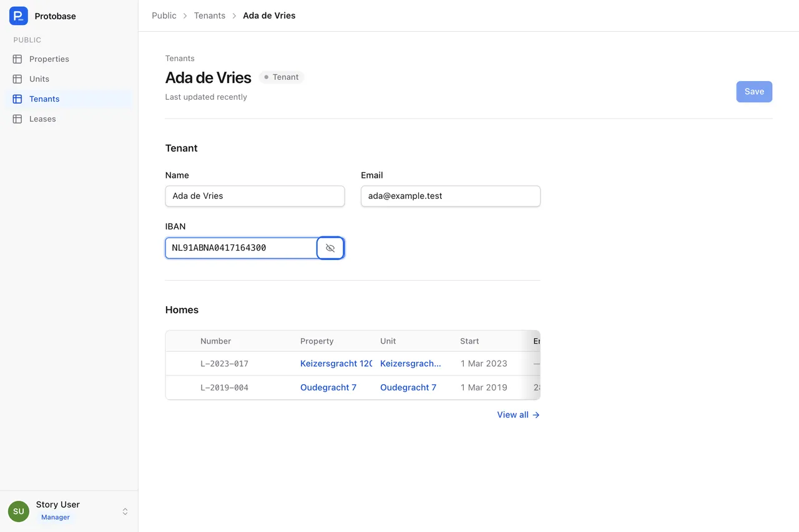
Task: Click the table icon beside Properties
Action: [17, 59]
